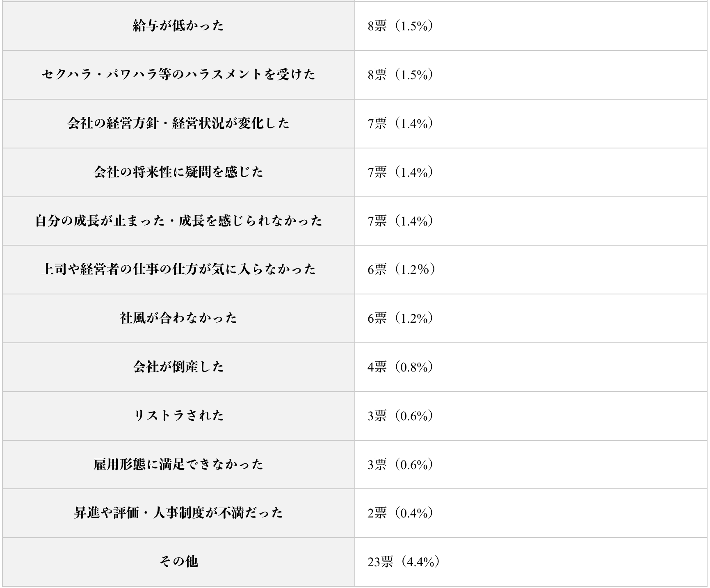Viewport: 710px width, 588px height.
Task: Select the その他 row label
Action: point(178,562)
